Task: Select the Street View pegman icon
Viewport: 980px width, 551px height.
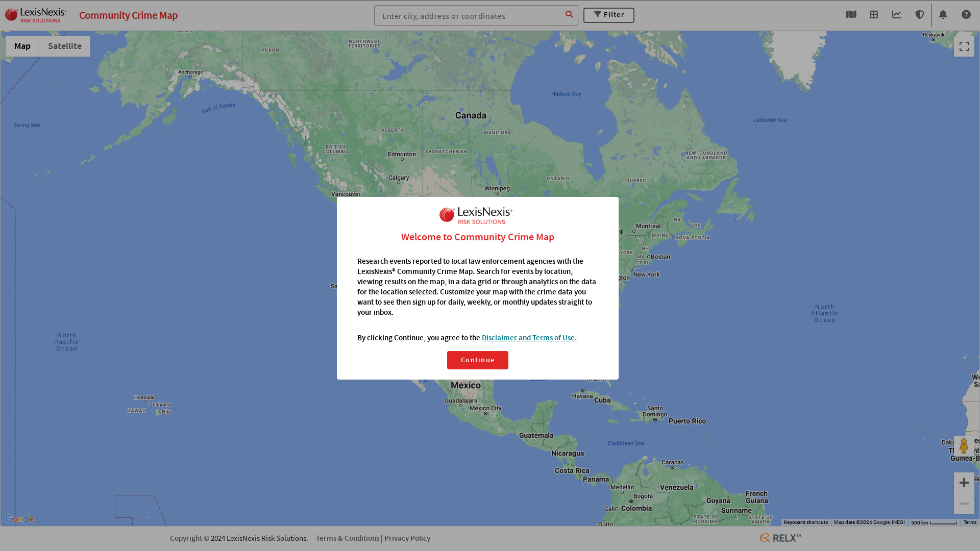Action: (964, 446)
